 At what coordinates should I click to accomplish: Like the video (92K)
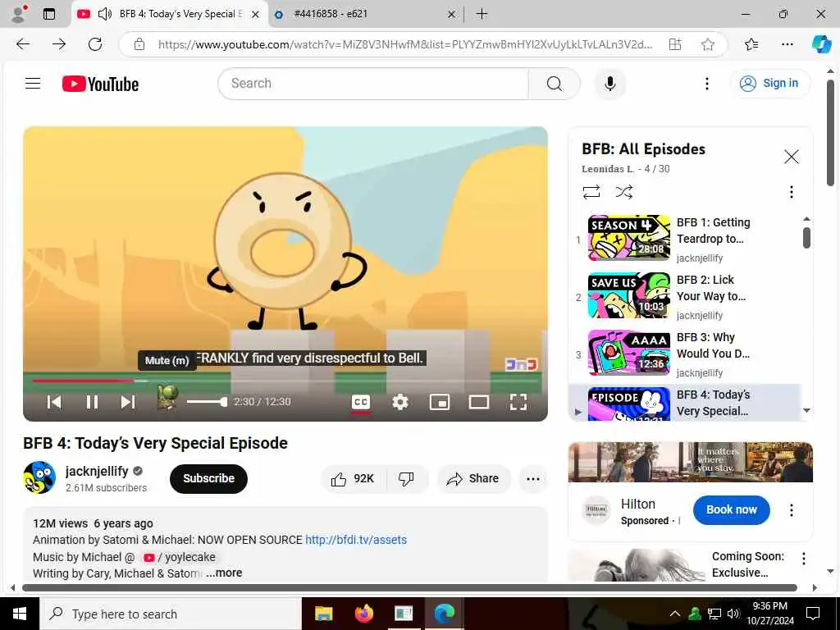pyautogui.click(x=352, y=479)
